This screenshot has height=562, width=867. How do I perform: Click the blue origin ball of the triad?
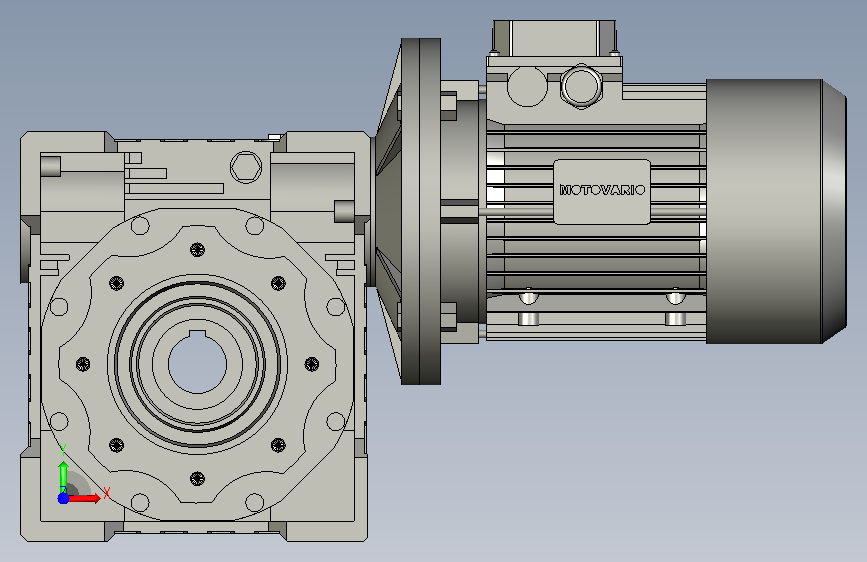(x=64, y=498)
